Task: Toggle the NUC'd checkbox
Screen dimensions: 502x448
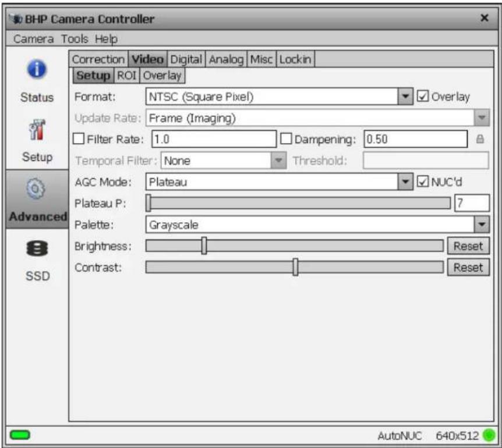Action: coord(423,182)
